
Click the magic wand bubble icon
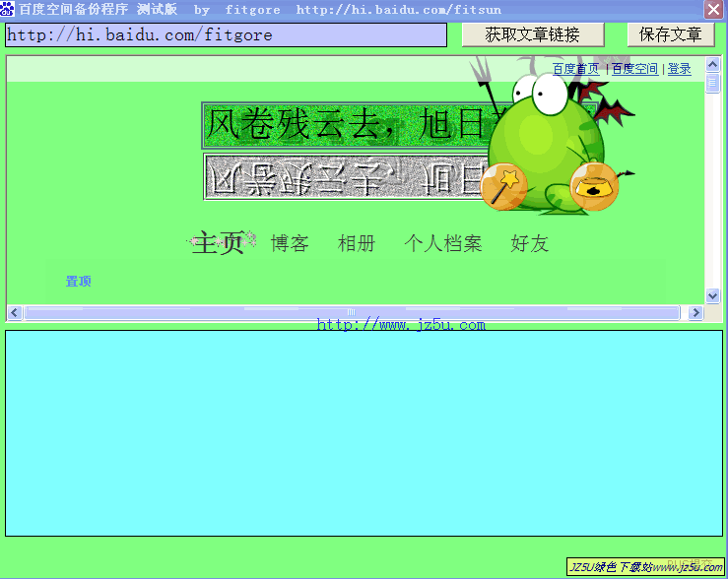pos(503,186)
